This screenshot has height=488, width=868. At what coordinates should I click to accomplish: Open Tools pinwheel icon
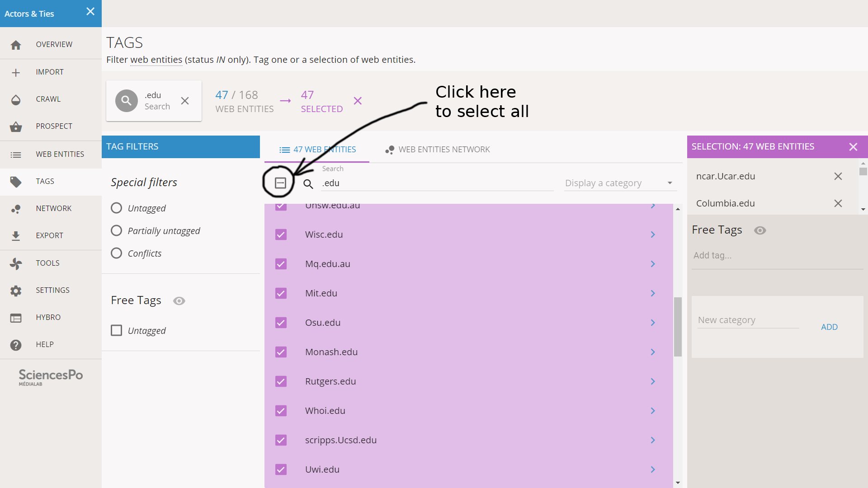(x=16, y=263)
